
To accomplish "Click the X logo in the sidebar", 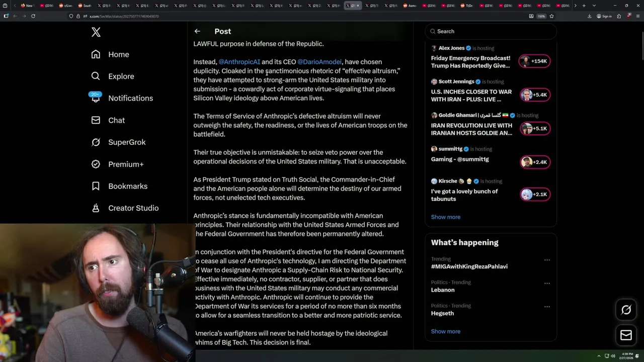I will point(96,32).
